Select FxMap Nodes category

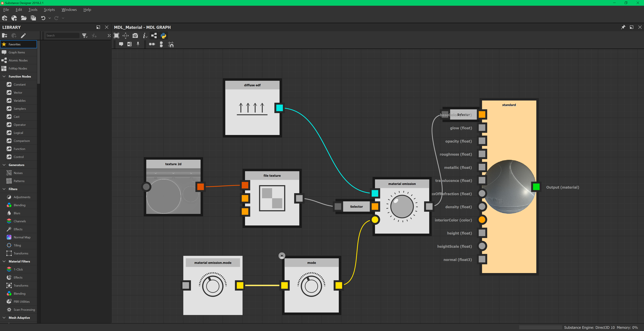point(18,68)
